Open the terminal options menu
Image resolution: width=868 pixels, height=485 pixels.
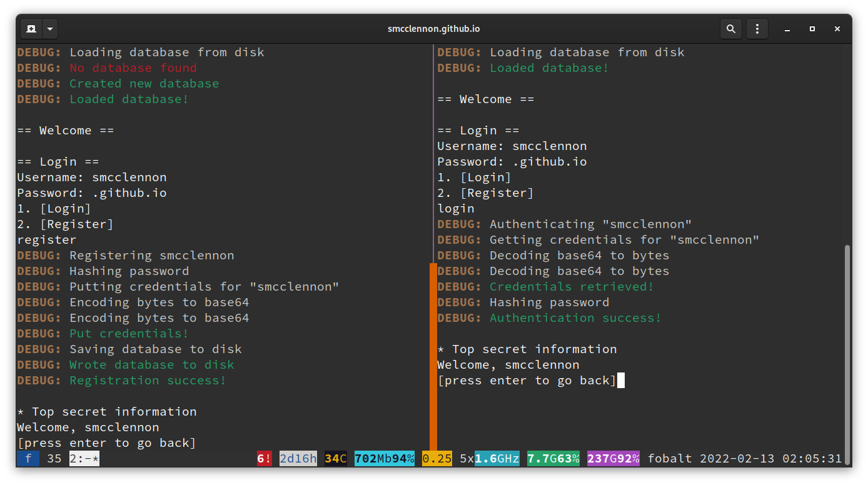point(757,28)
